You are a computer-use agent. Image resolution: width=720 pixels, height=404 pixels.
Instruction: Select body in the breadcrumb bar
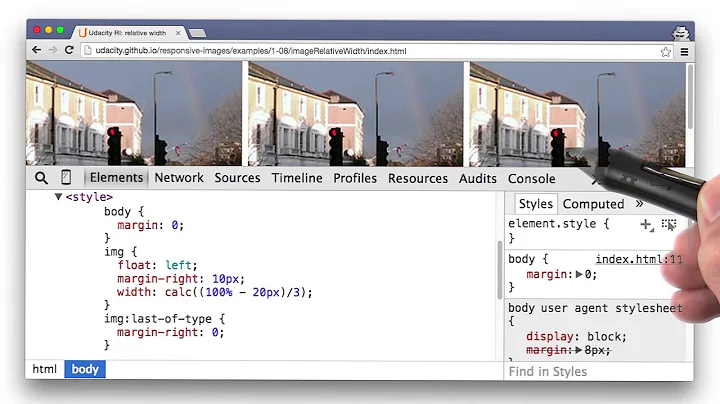coord(85,369)
